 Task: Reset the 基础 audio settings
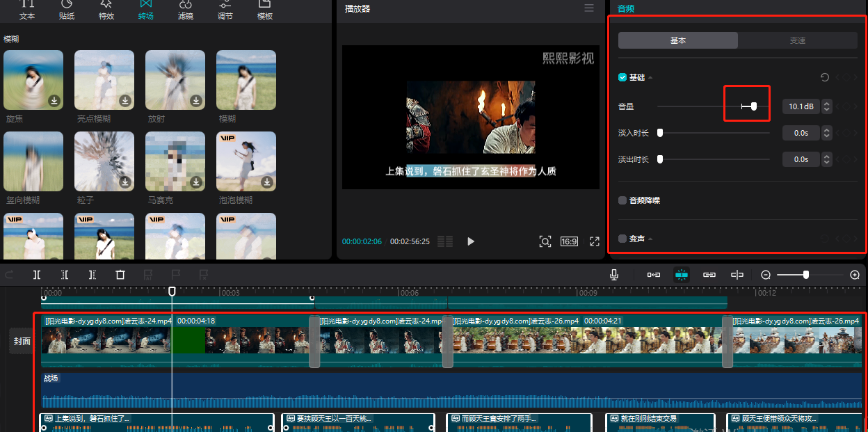pos(826,77)
